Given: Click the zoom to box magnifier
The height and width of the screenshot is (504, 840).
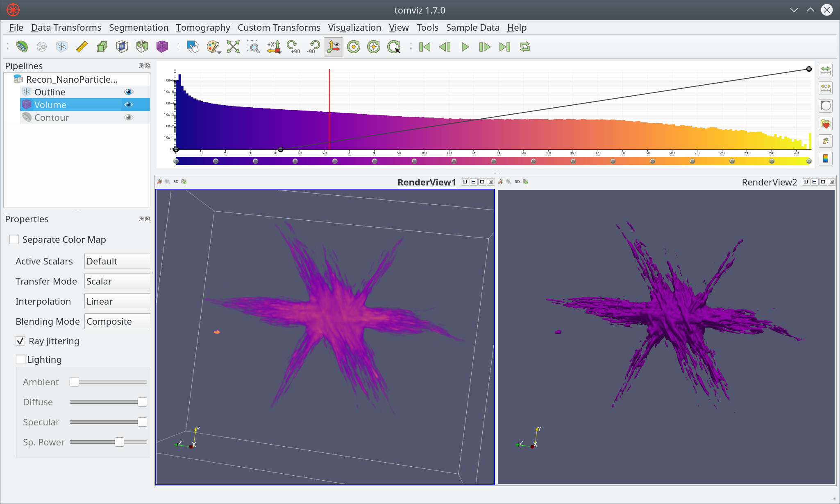Looking at the screenshot, I should [253, 47].
